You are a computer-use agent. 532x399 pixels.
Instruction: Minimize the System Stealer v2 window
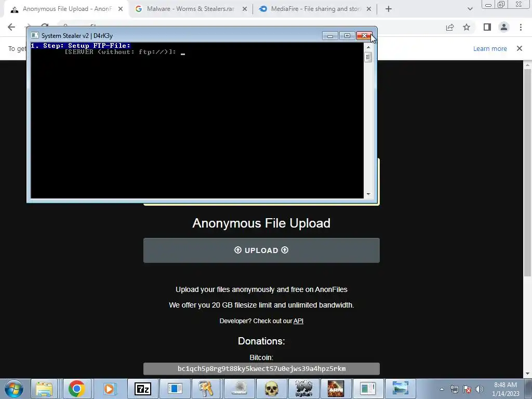tap(330, 36)
